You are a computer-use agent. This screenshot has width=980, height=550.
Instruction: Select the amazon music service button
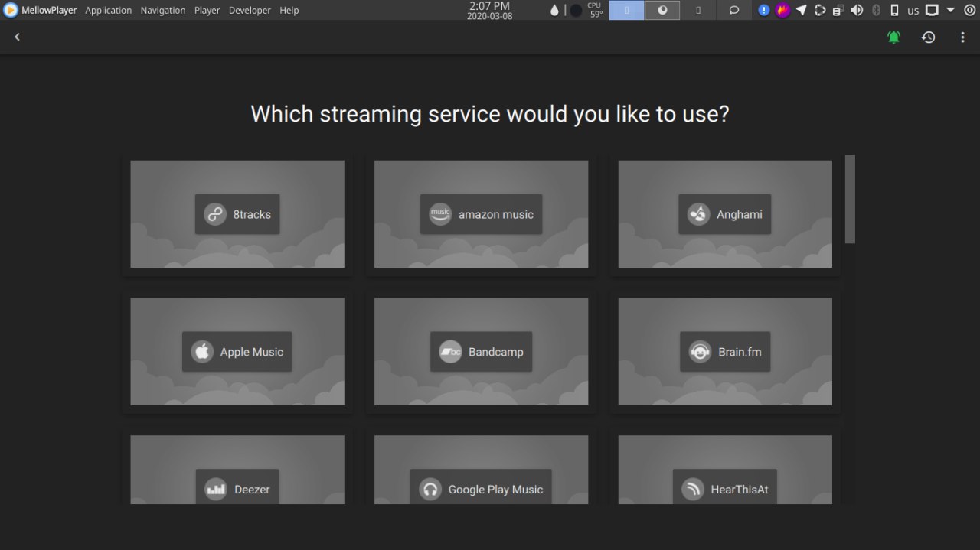481,214
